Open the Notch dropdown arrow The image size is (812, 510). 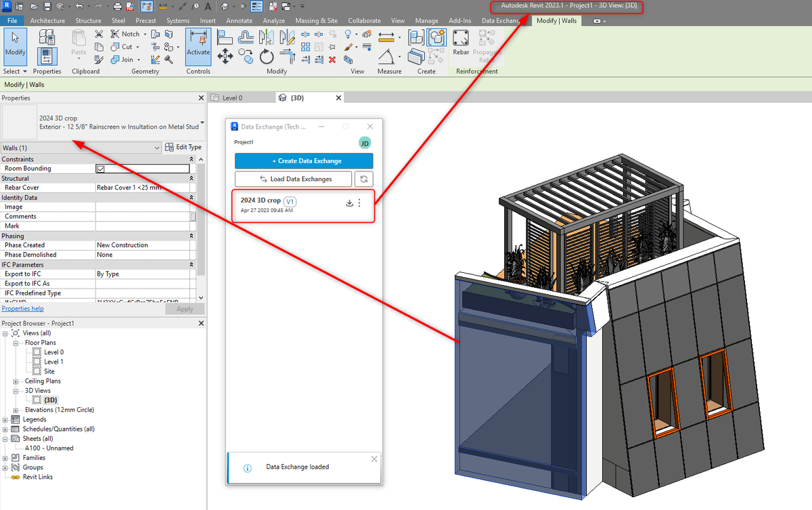tap(145, 34)
